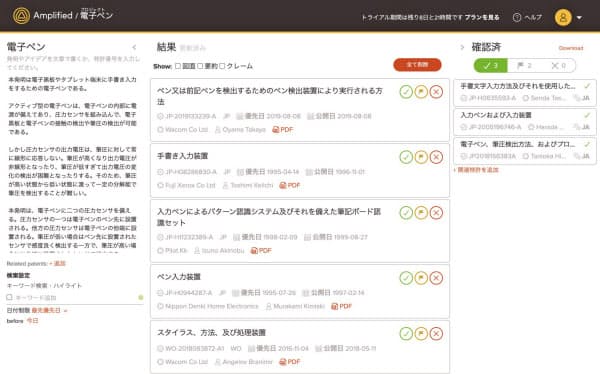Click the プランを見る plan link
600x374 pixels.
click(x=482, y=17)
